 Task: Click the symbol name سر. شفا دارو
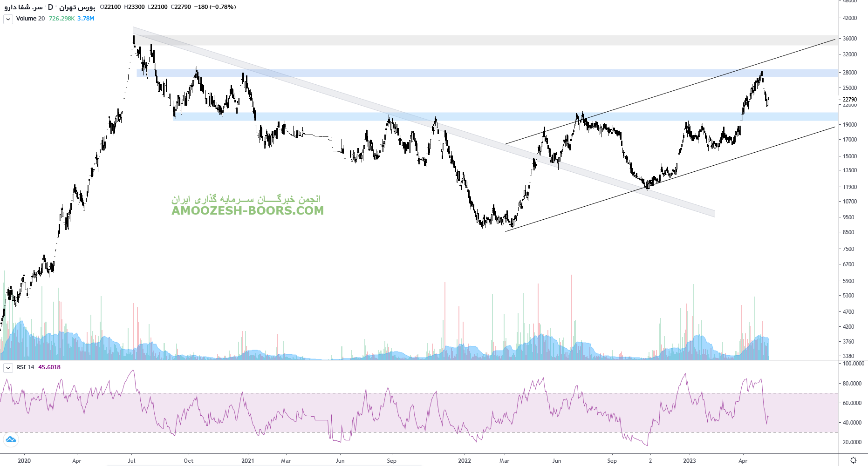point(24,7)
